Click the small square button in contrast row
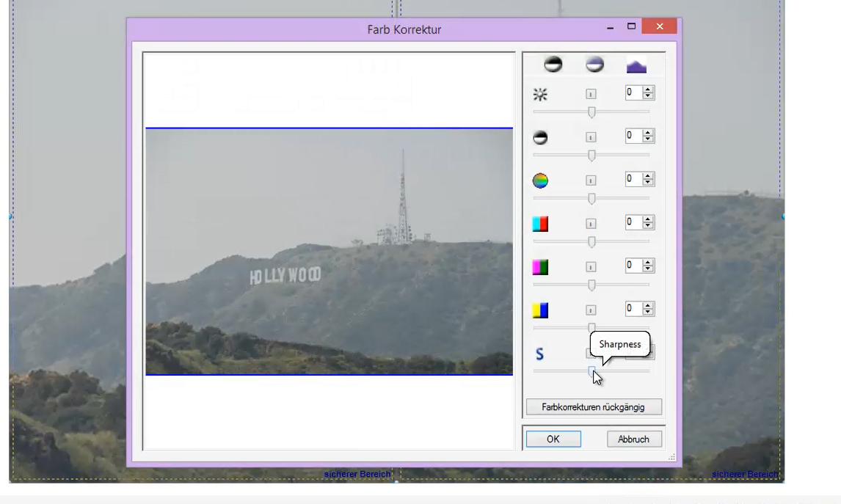The width and height of the screenshot is (841, 504). 591,137
